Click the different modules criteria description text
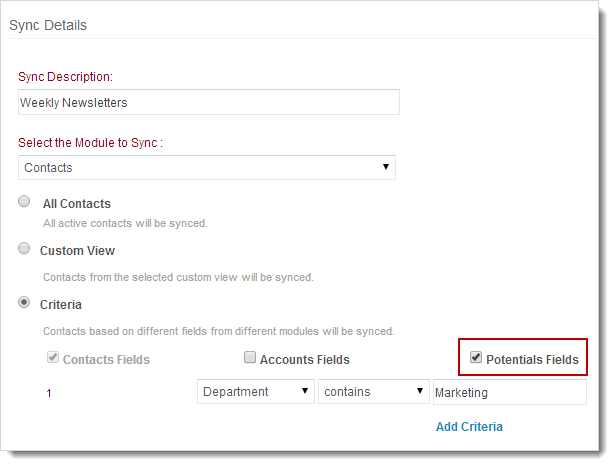Screen dimensions: 614x466 (218, 330)
